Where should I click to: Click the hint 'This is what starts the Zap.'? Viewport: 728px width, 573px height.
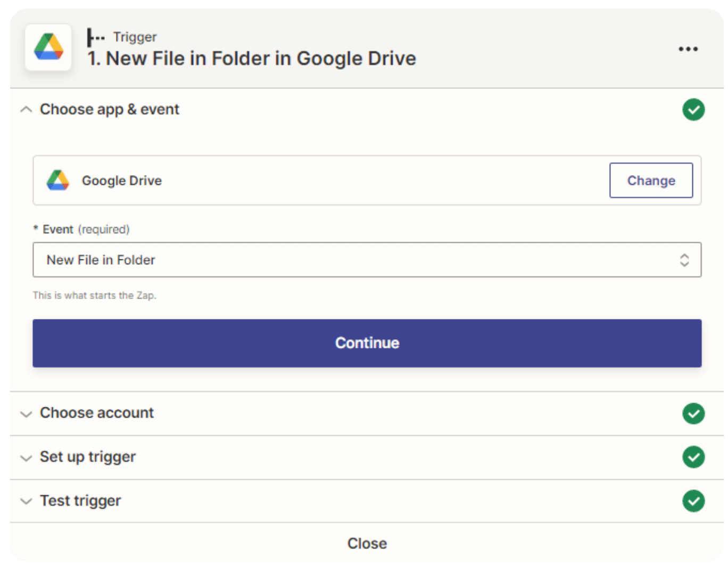95,295
